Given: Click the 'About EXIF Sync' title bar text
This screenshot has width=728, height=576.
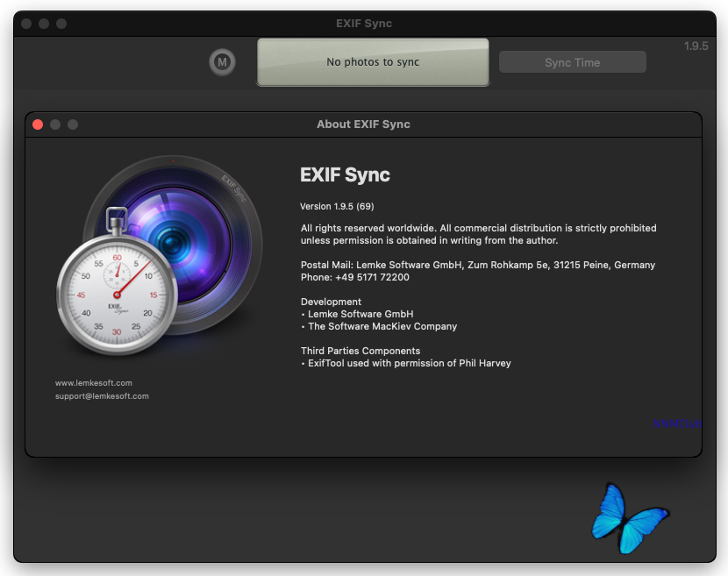Looking at the screenshot, I should (363, 124).
